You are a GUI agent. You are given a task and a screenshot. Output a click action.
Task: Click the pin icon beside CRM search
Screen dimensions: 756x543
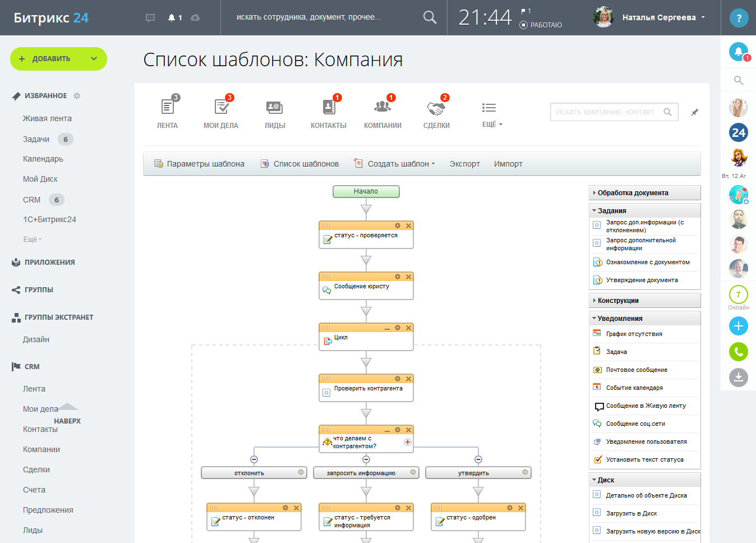tap(694, 112)
